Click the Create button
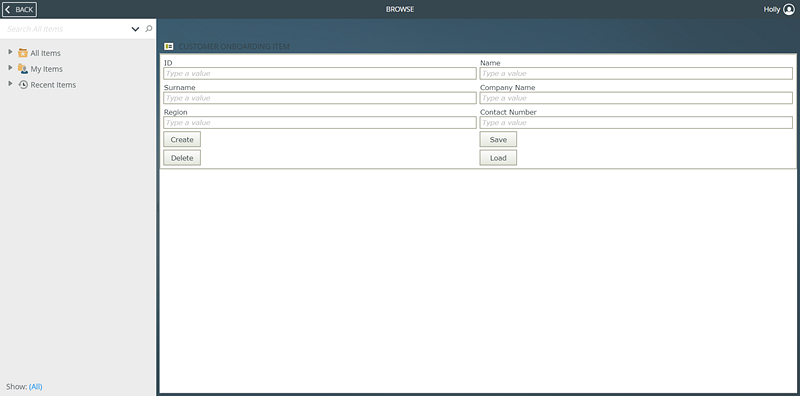The width and height of the screenshot is (800, 396). click(182, 139)
